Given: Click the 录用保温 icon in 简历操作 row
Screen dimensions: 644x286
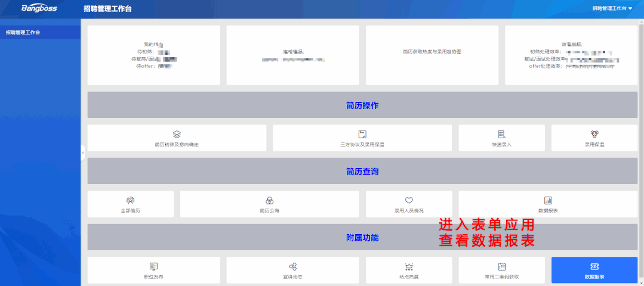Looking at the screenshot, I should [594, 135].
